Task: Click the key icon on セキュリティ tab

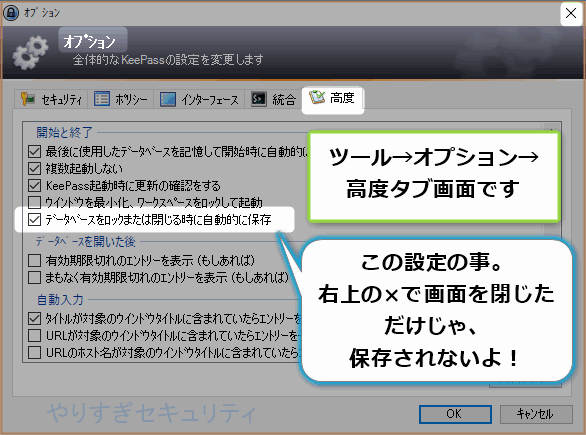Action: pos(28,99)
